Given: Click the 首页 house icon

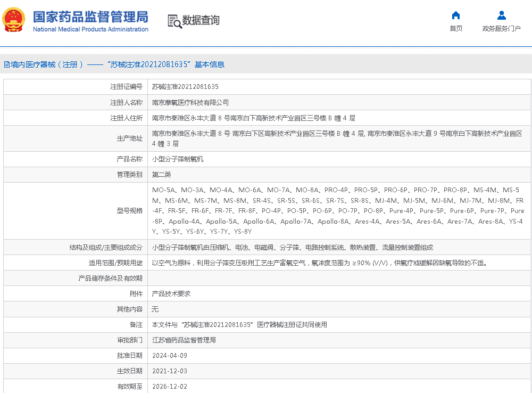Looking at the screenshot, I should [x=456, y=15].
